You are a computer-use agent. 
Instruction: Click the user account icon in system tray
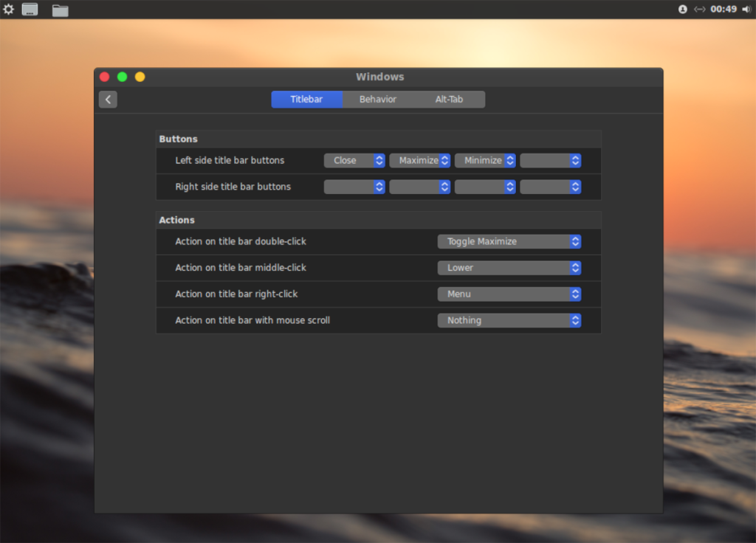tap(683, 10)
